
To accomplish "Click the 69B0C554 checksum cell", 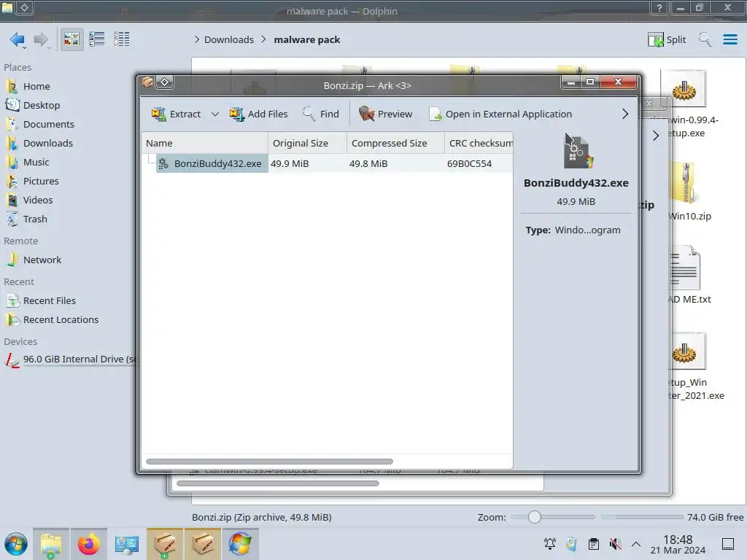I will 469,164.
